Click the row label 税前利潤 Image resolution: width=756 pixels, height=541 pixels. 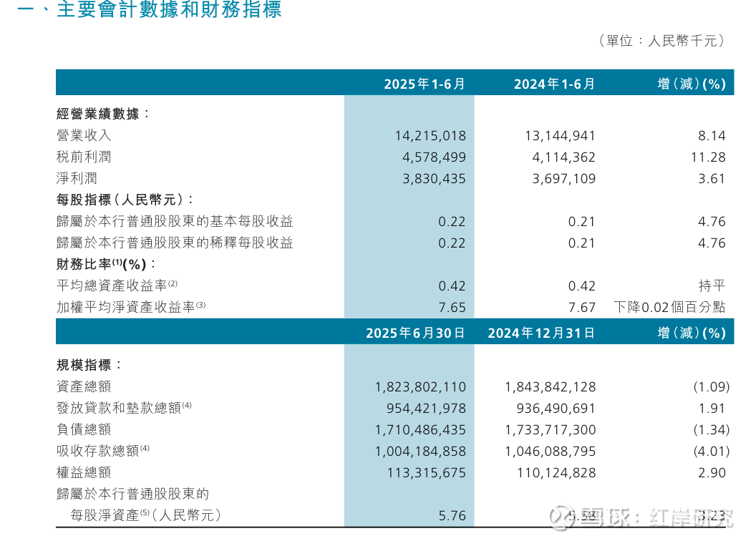84,157
